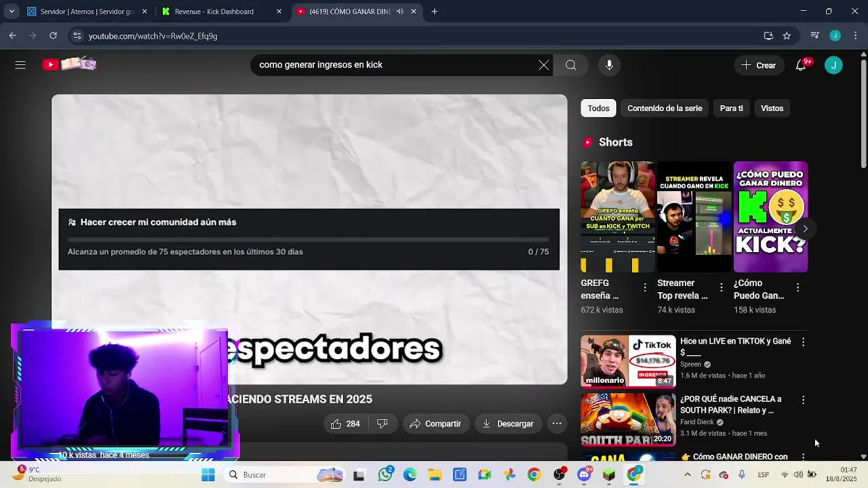The height and width of the screenshot is (488, 868).
Task: Reload the current page
Action: [53, 36]
